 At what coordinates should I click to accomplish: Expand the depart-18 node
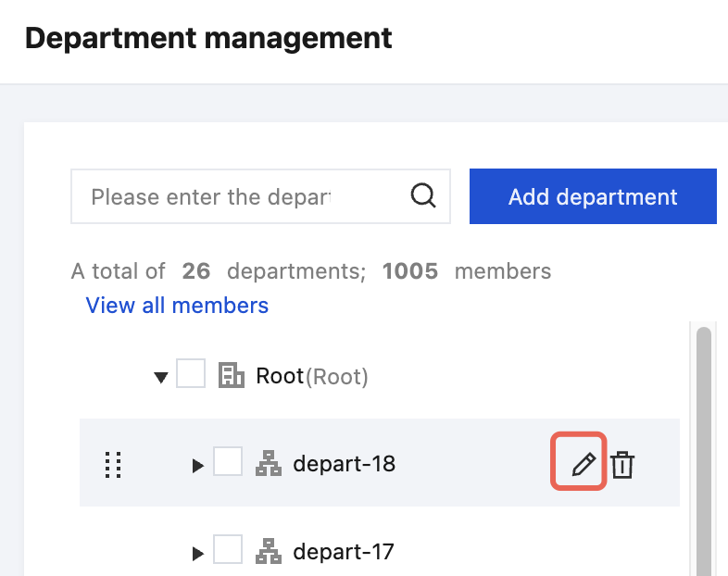pyautogui.click(x=198, y=466)
